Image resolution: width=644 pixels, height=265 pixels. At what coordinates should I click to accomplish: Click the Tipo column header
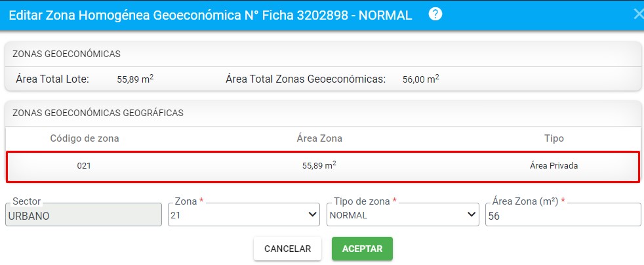click(x=554, y=138)
